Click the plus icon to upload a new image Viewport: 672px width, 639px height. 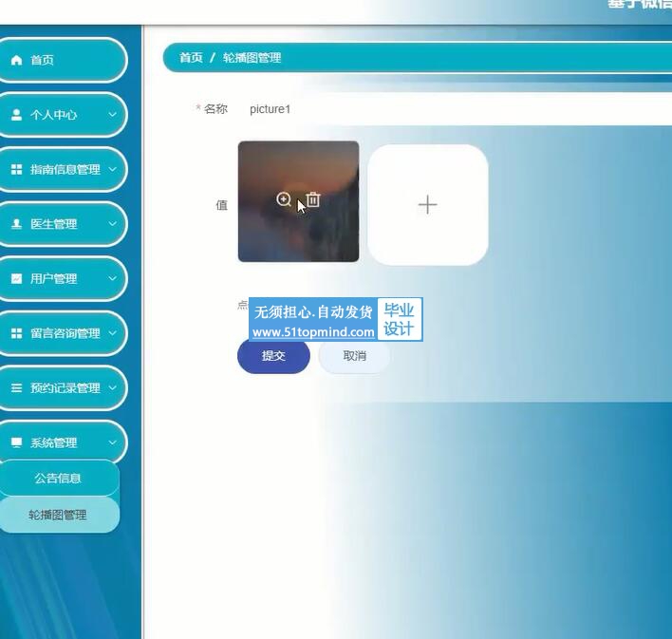tap(427, 204)
